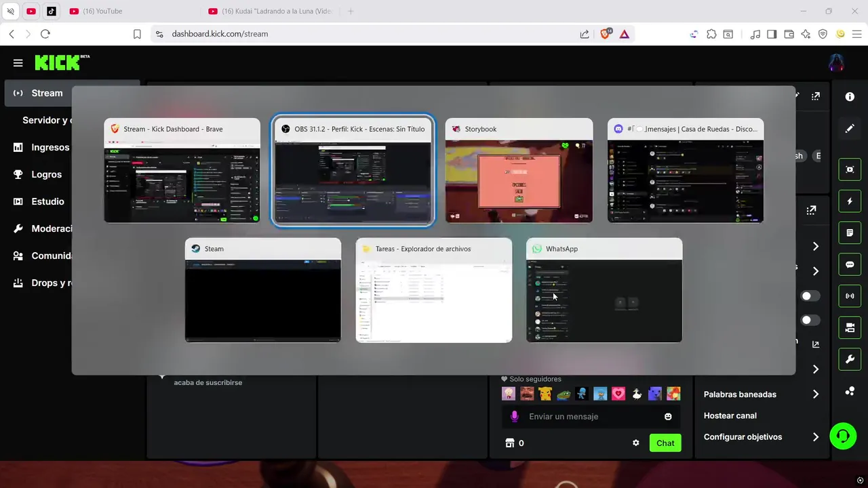868x488 pixels.
Task: Open the Kick hamburger menu
Action: (18, 63)
